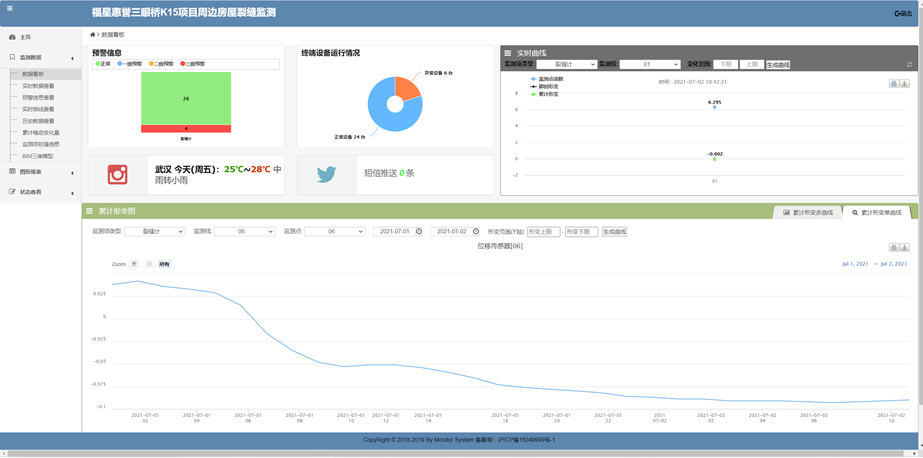This screenshot has width=923, height=458.
Task: Click the Twitter bird icon
Action: point(327,174)
